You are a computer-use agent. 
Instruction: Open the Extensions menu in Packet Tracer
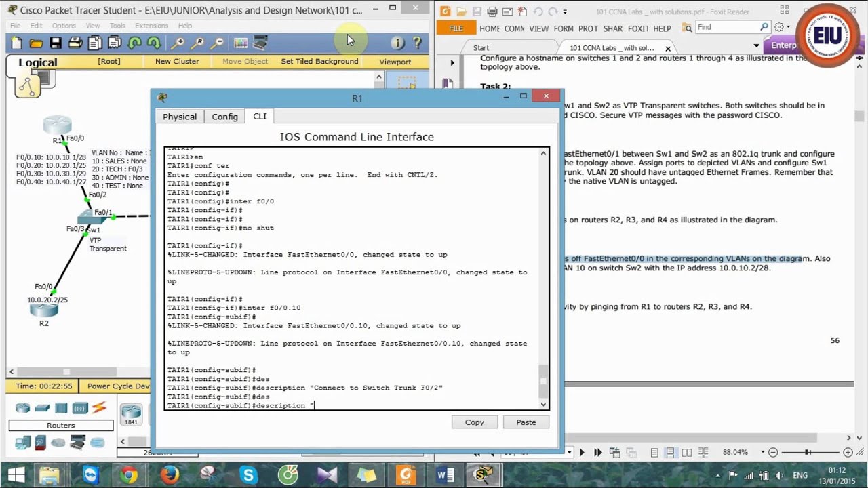pyautogui.click(x=151, y=26)
